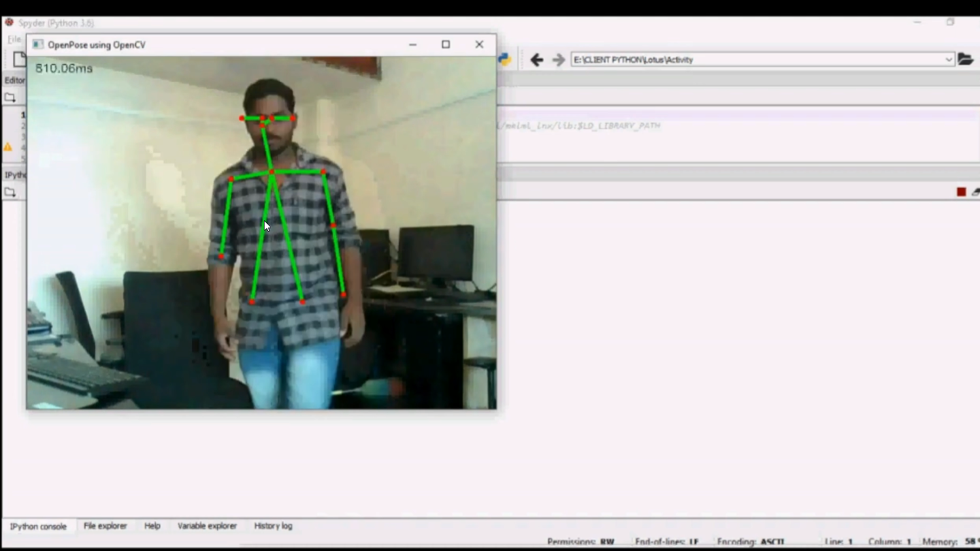Maximize the OpenPose using OpenCV window
Screen dimensions: 980x551
tap(446, 44)
